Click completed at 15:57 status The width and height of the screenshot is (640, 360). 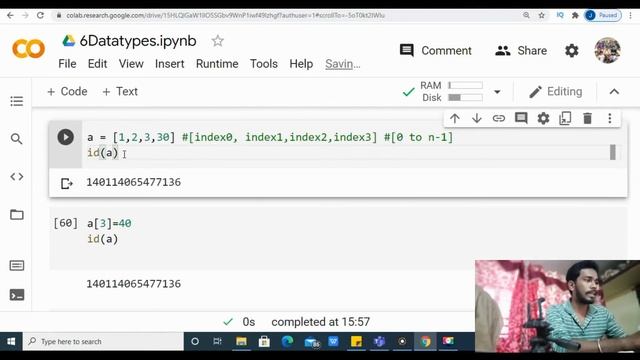(320, 322)
